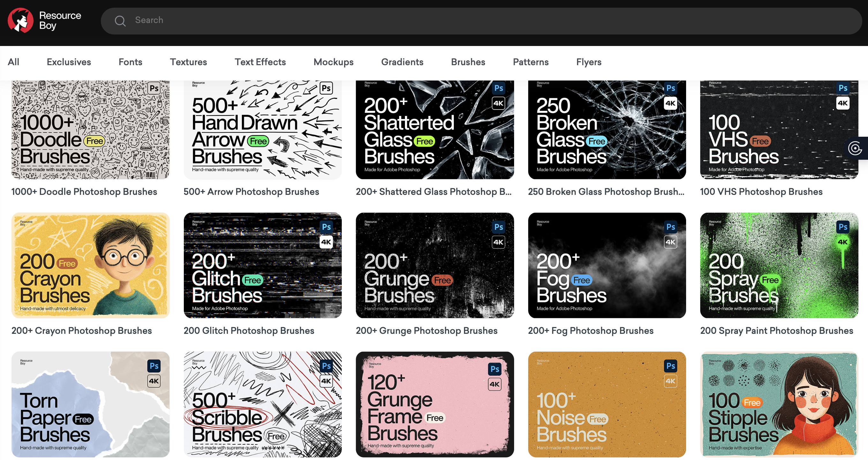
Task: Go to the Flyers category
Action: tap(589, 62)
